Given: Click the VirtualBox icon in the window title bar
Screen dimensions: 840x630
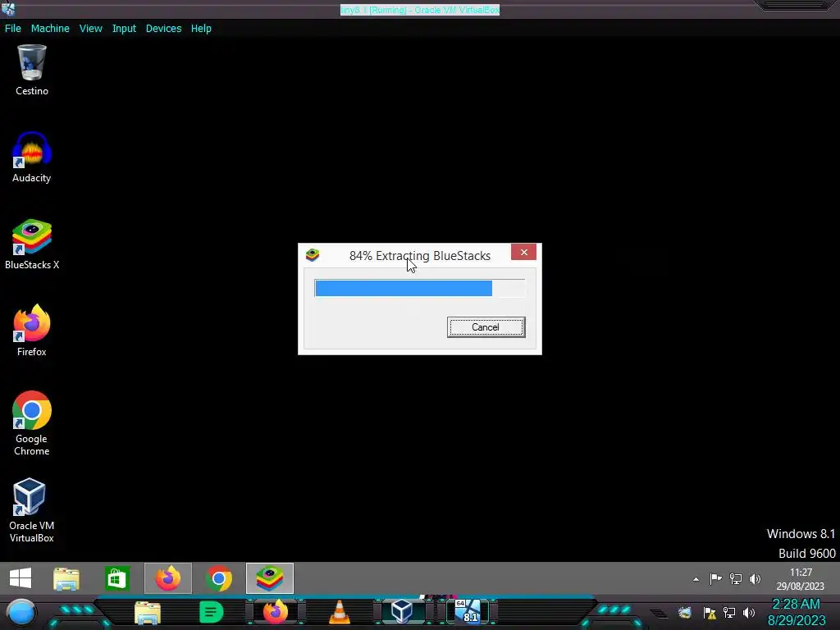Looking at the screenshot, I should click(x=8, y=8).
